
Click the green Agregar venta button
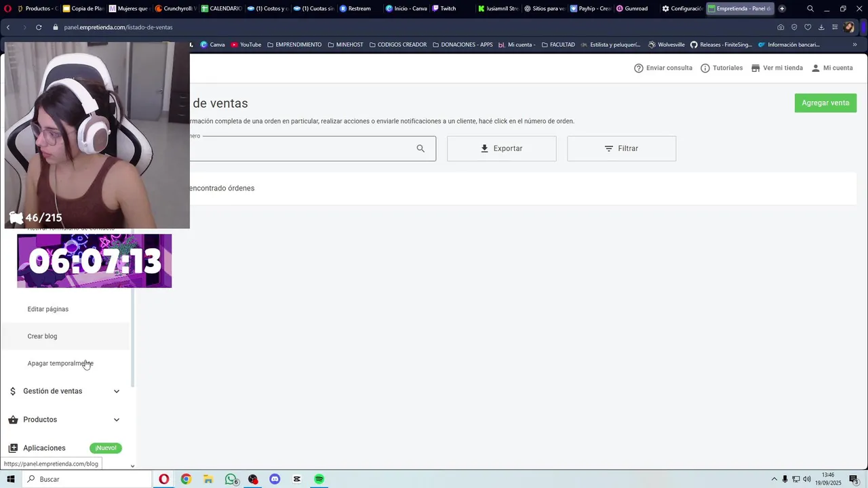click(825, 103)
